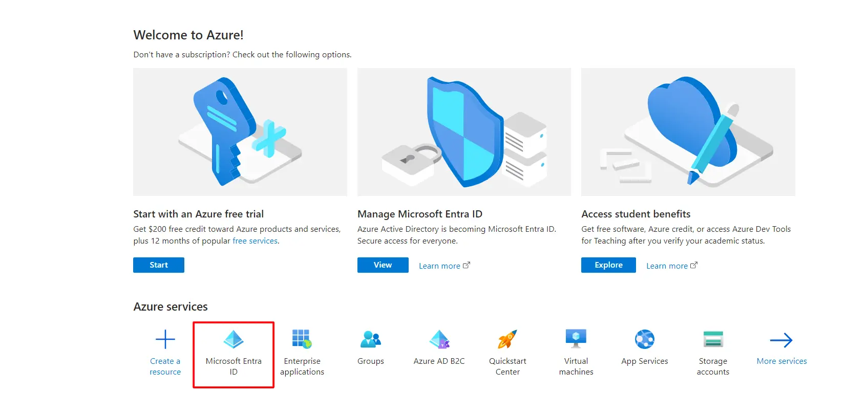868x394 pixels.
Task: Click the Virtual machines label
Action: (576, 366)
